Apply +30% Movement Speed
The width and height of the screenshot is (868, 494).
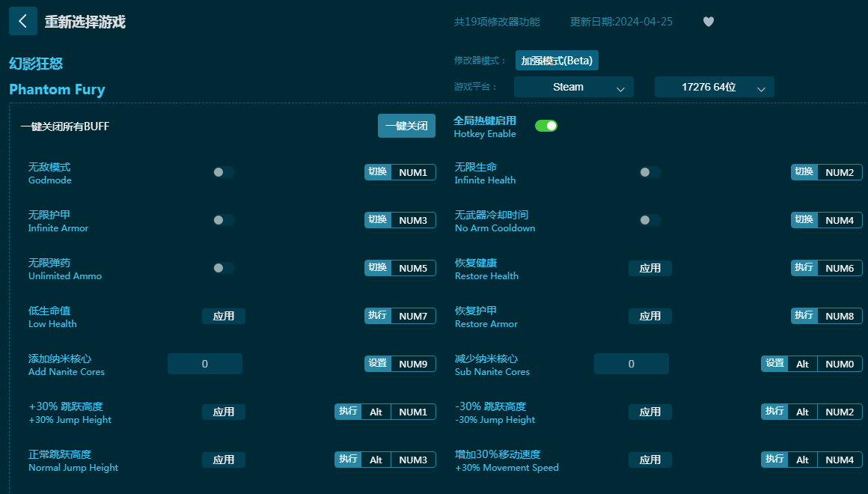[x=650, y=460]
